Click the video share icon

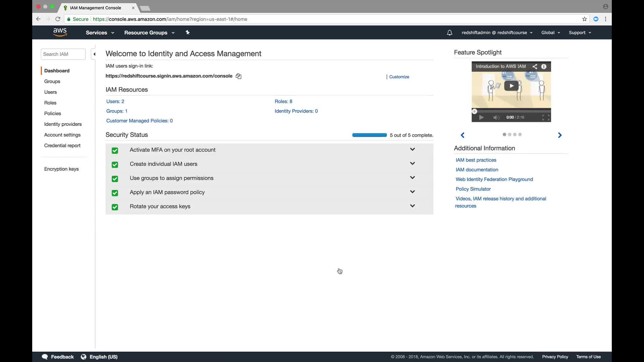pos(535,66)
